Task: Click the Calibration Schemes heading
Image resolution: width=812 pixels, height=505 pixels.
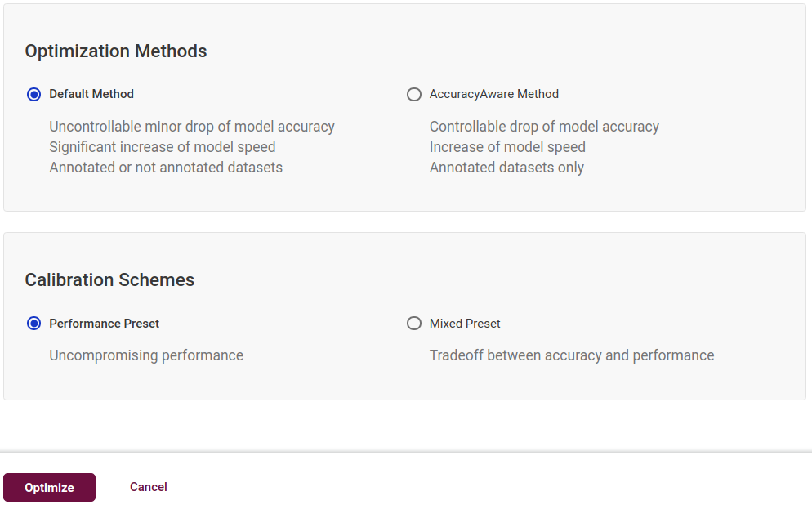Action: 109,279
